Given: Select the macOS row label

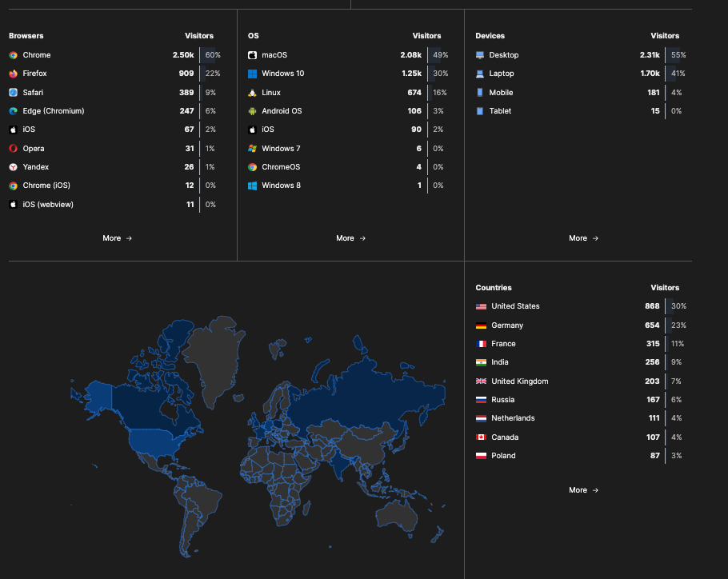Looking at the screenshot, I should (274, 55).
